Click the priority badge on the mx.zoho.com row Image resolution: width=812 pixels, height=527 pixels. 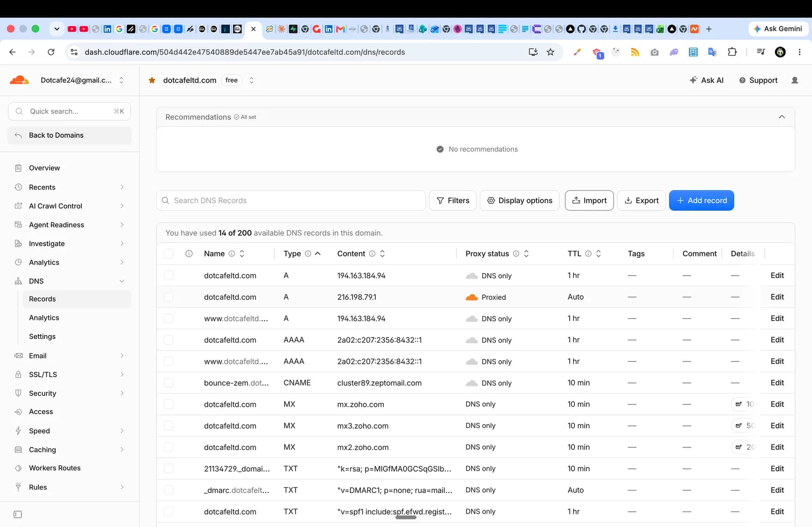tap(744, 404)
